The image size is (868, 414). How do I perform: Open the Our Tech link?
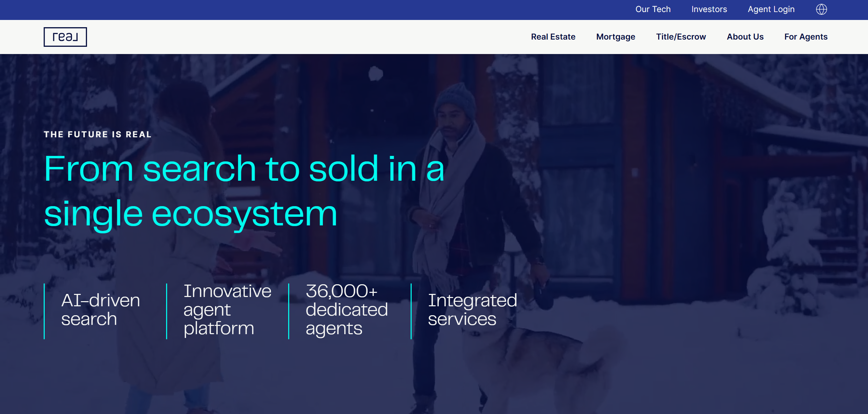(653, 9)
